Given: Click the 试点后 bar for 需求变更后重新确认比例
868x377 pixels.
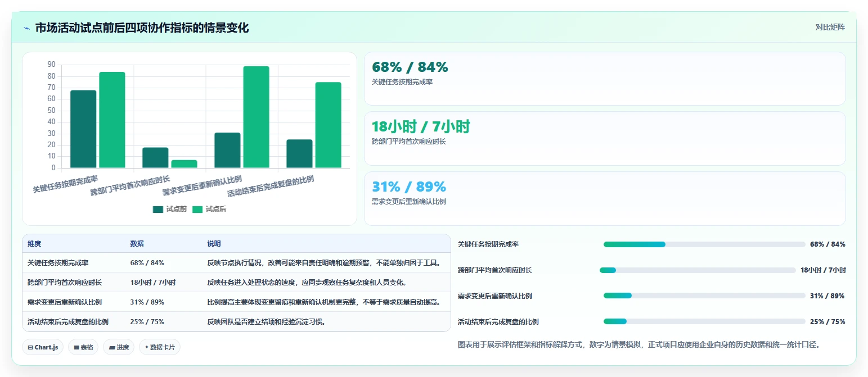Looking at the screenshot, I should click(256, 117).
